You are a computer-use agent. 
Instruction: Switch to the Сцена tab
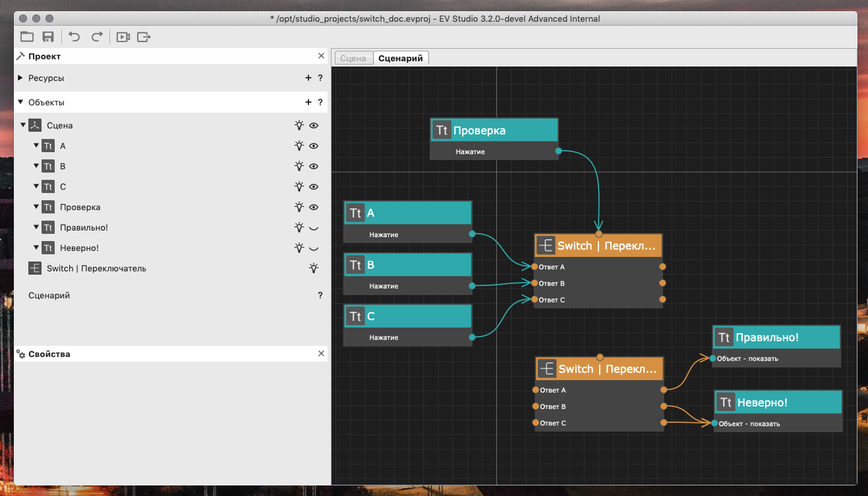tap(353, 58)
